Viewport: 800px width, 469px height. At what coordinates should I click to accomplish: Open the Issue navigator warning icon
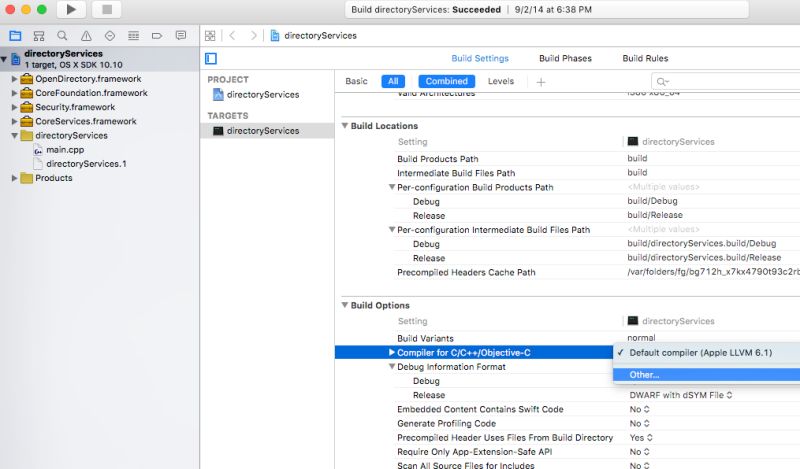(86, 36)
